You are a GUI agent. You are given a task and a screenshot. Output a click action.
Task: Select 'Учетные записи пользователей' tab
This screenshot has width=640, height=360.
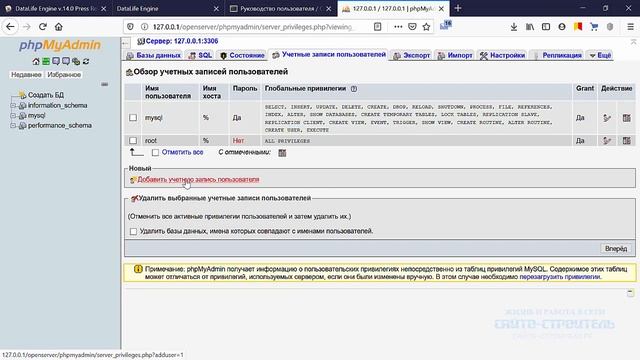pyautogui.click(x=329, y=54)
